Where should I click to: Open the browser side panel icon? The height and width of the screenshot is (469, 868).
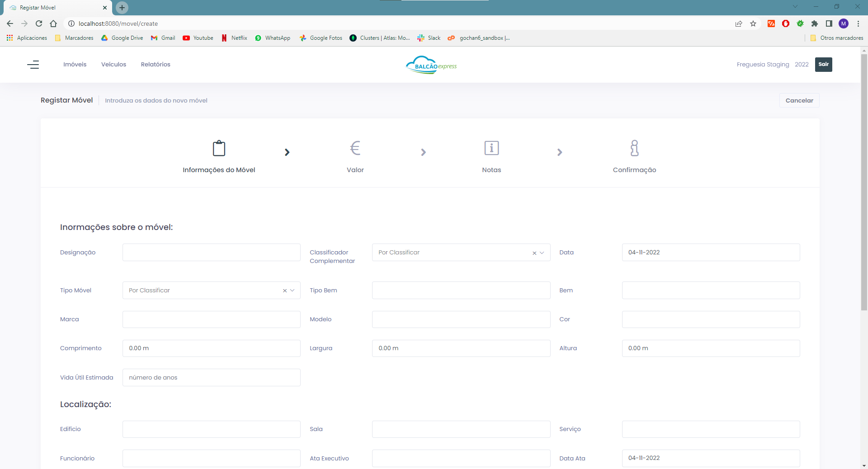click(x=829, y=23)
